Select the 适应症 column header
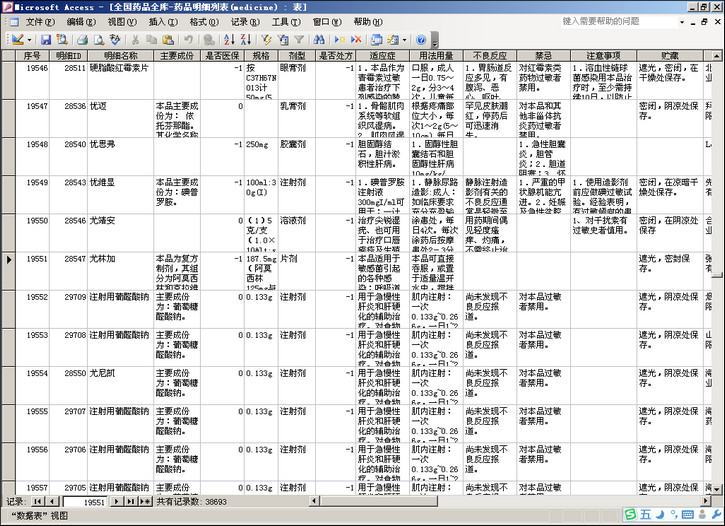This screenshot has width=725, height=526. [x=382, y=56]
